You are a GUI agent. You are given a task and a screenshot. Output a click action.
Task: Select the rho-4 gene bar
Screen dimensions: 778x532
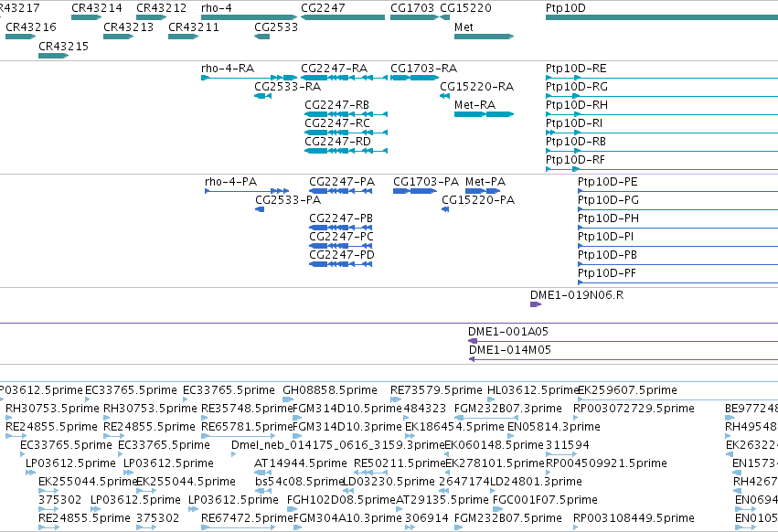[249, 17]
